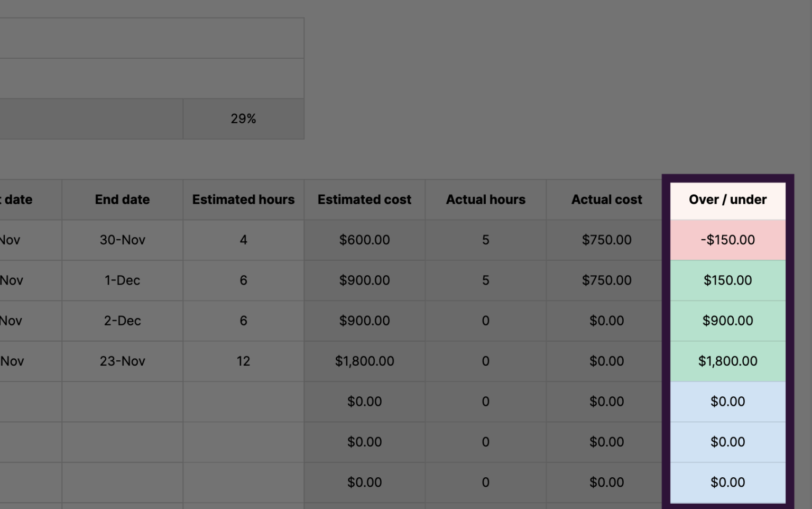Click the actual hours cell showing 5
812x509 pixels.
click(485, 239)
